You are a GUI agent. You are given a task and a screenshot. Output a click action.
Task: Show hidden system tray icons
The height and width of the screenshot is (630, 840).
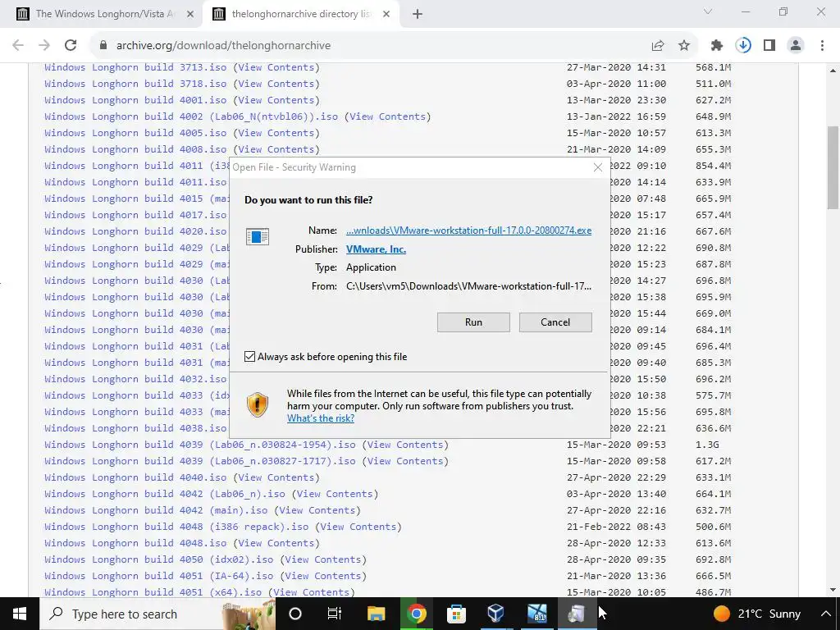[825, 614]
